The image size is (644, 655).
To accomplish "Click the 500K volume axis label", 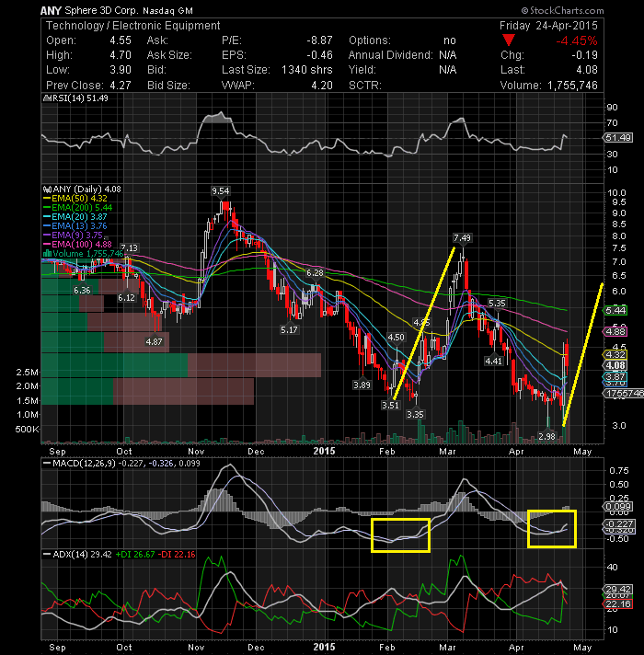I will 28,430.
